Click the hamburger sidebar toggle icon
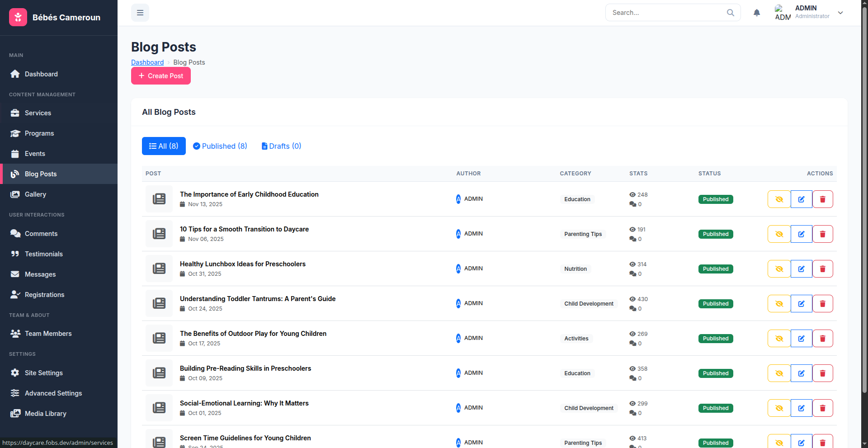Viewport: 868px width, 448px height. (x=140, y=13)
